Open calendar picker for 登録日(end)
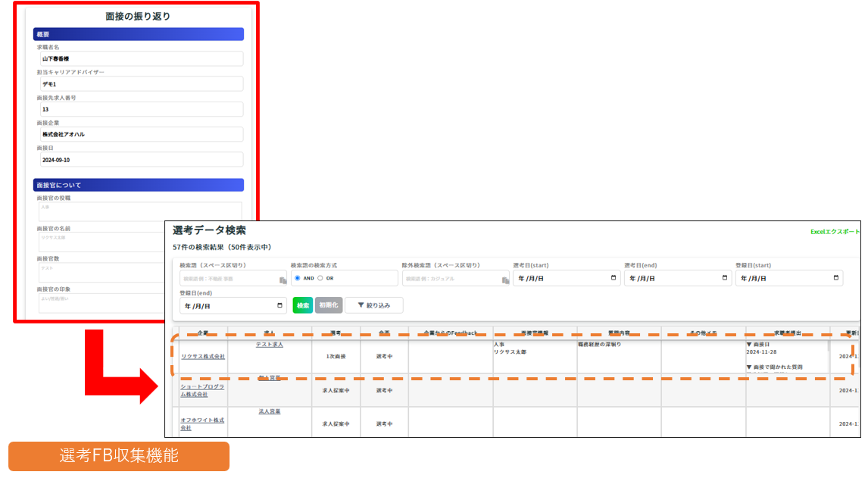The image size is (868, 478). coord(280,305)
